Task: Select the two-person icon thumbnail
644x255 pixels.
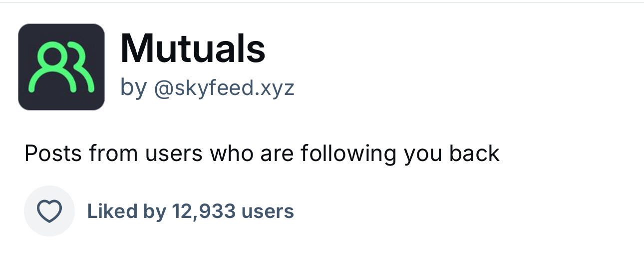Action: click(x=61, y=67)
